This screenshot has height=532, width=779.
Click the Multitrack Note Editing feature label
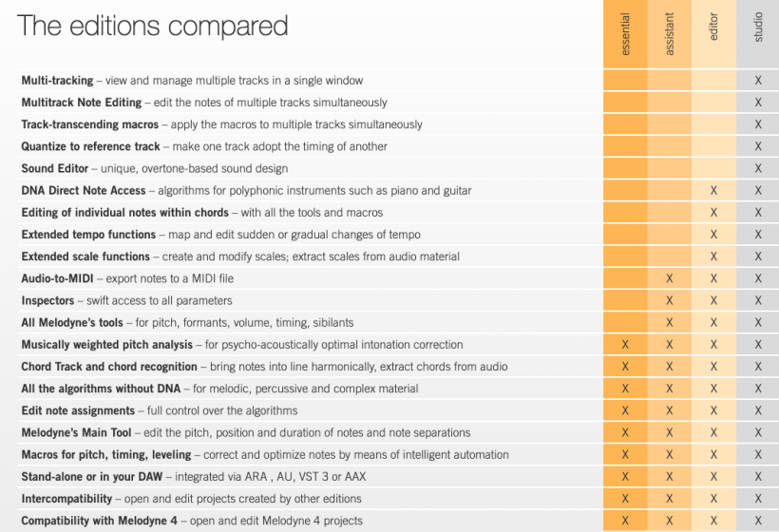pyautogui.click(x=82, y=103)
